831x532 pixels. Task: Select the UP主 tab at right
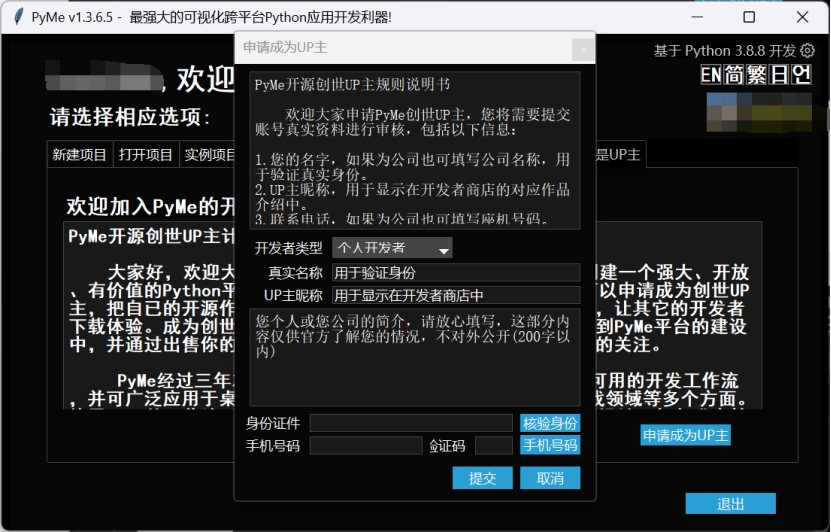619,154
